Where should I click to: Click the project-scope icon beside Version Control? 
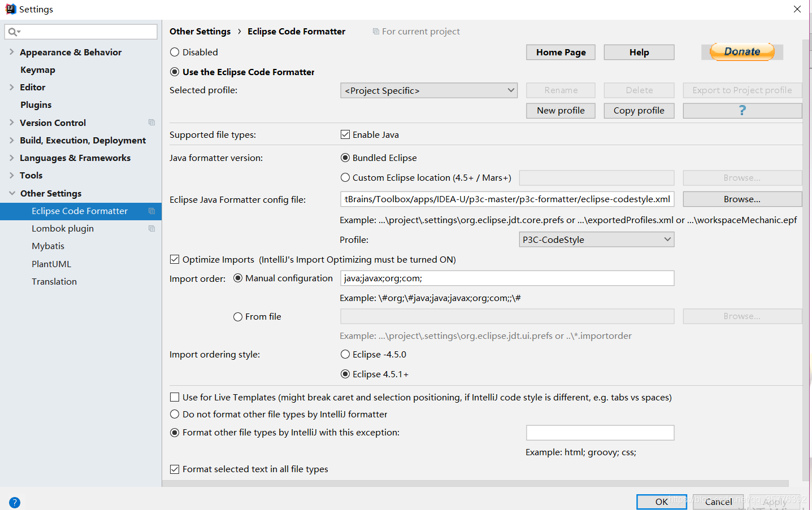(x=151, y=122)
